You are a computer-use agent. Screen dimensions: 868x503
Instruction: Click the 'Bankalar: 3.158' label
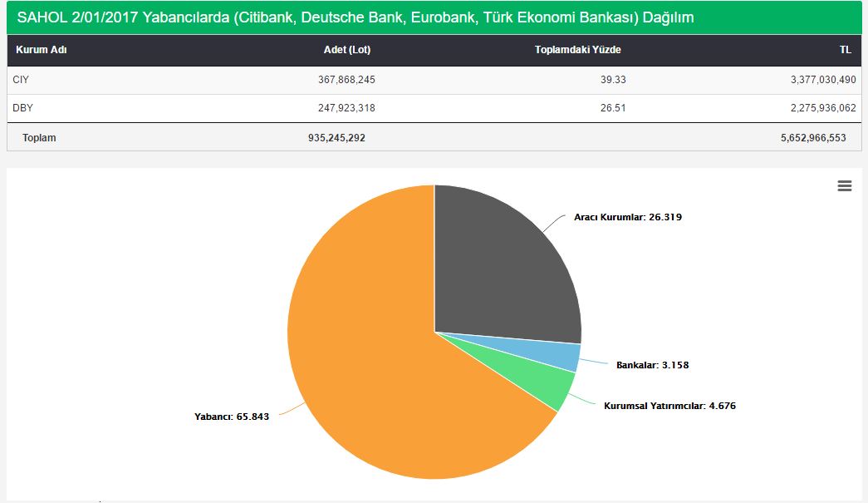(653, 365)
